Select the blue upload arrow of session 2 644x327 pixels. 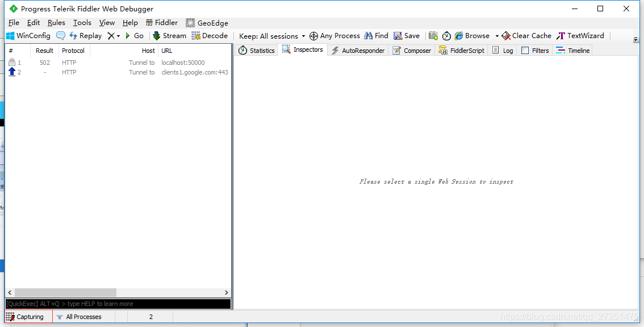coord(12,72)
